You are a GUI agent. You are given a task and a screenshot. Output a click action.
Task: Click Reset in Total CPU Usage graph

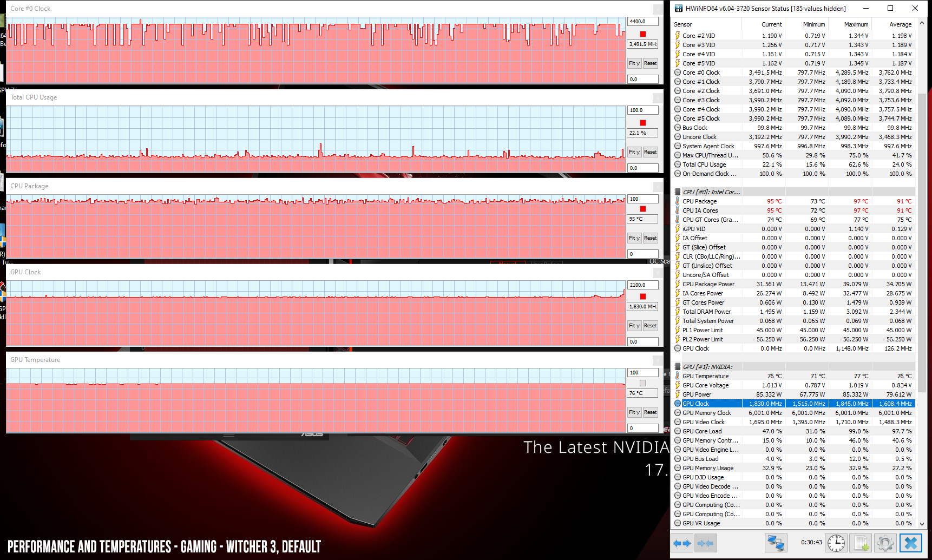(x=650, y=152)
